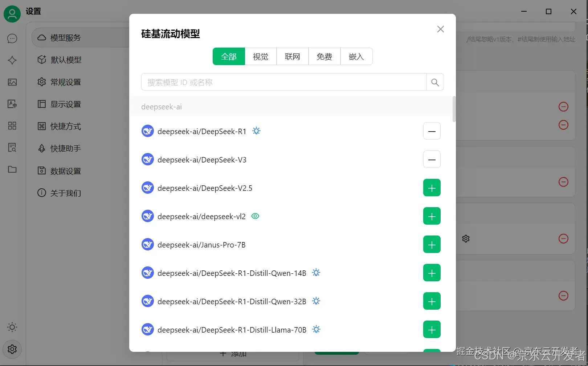Screen dimensions: 588x366
Task: Select the 视觉 filter tab
Action: (x=261, y=56)
